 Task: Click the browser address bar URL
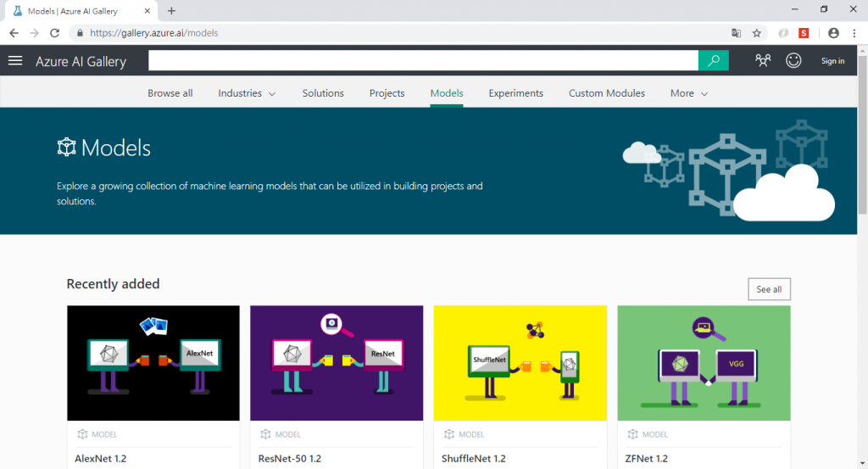[x=154, y=33]
